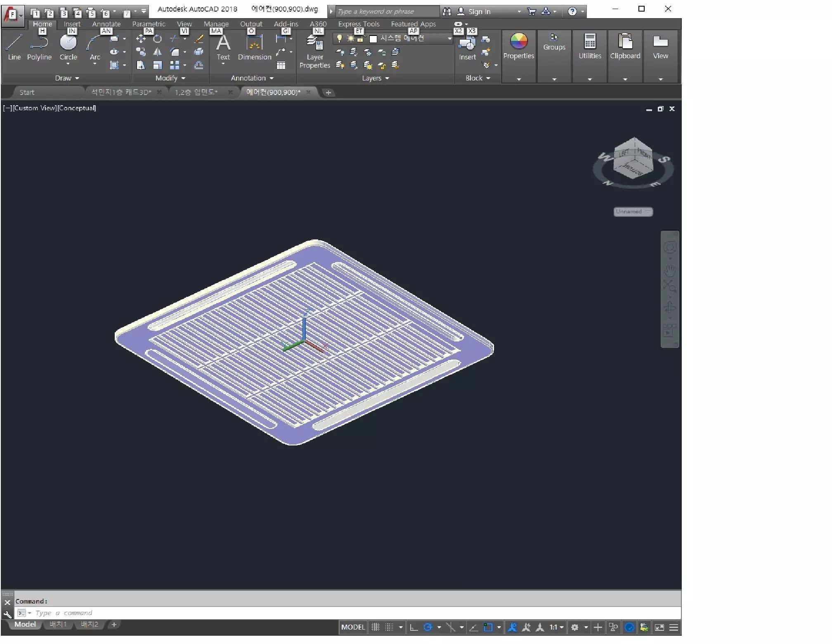Click the Dimension tool

254,47
